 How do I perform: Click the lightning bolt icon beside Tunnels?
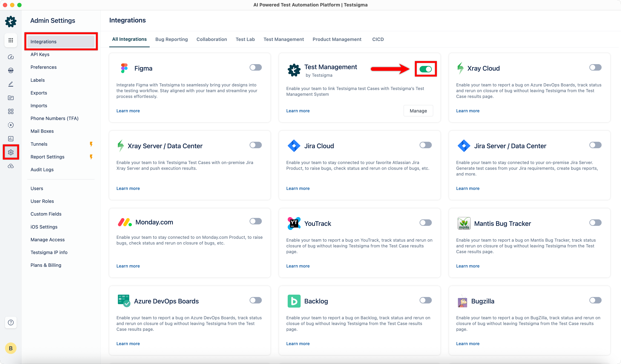(x=91, y=144)
